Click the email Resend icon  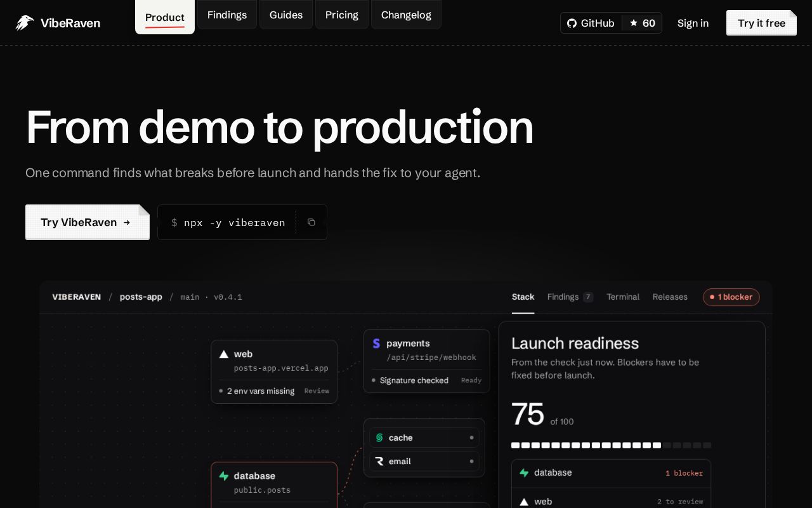point(379,462)
